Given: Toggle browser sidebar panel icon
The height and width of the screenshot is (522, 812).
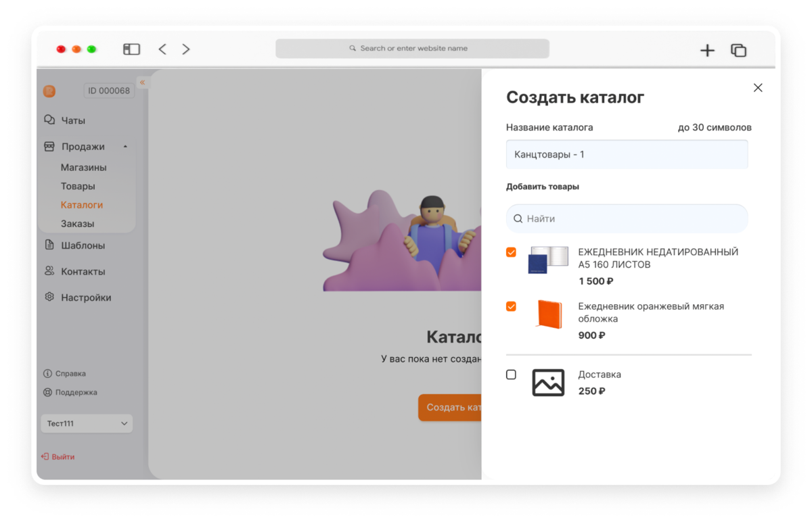Looking at the screenshot, I should click(131, 49).
